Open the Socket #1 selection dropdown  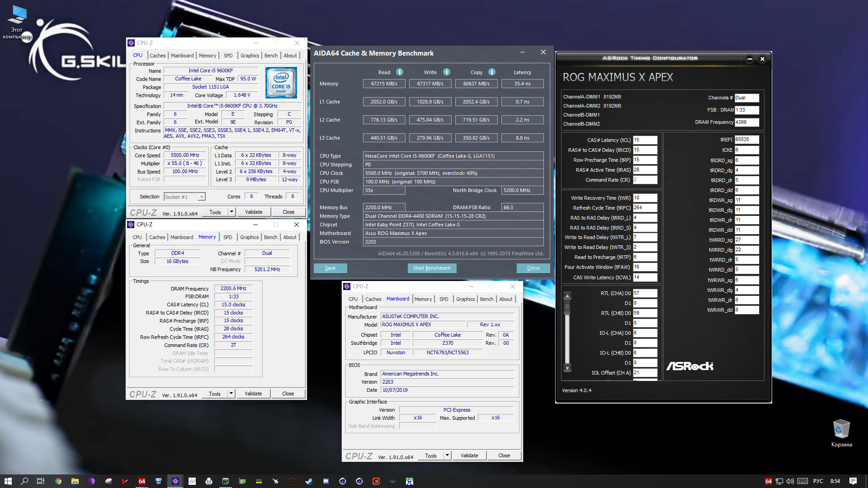184,197
